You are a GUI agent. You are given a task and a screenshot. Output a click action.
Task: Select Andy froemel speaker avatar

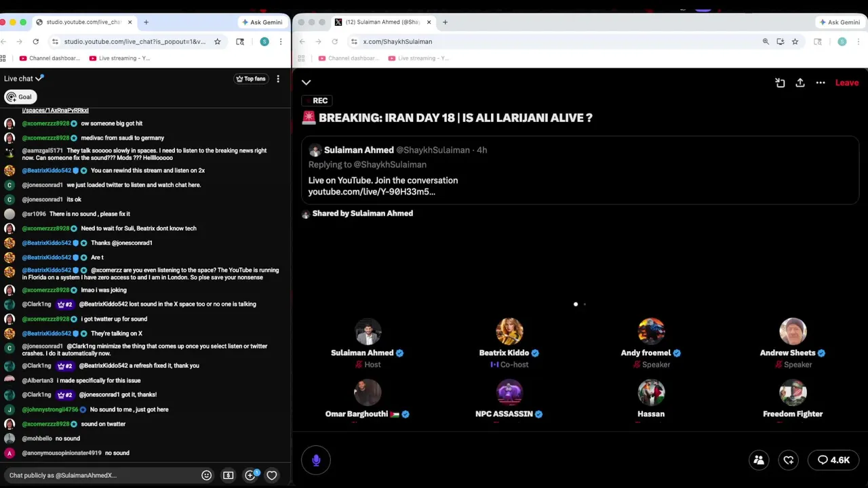(x=651, y=332)
